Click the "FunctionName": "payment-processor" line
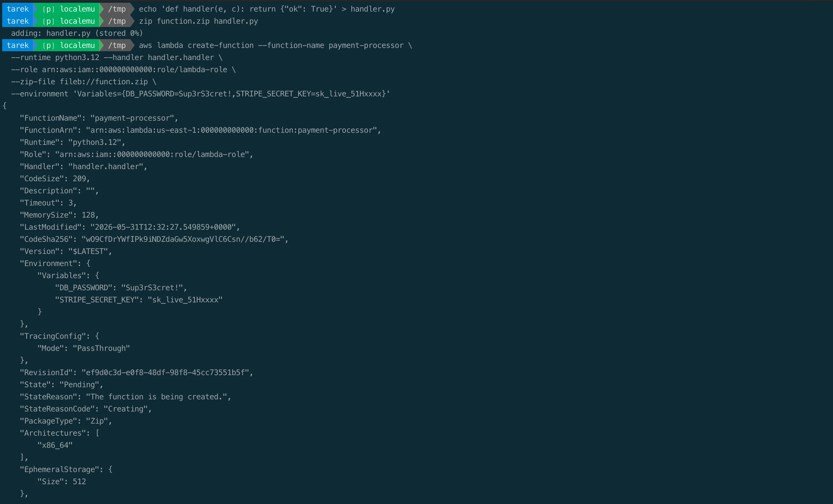The width and height of the screenshot is (833, 504). coord(99,118)
